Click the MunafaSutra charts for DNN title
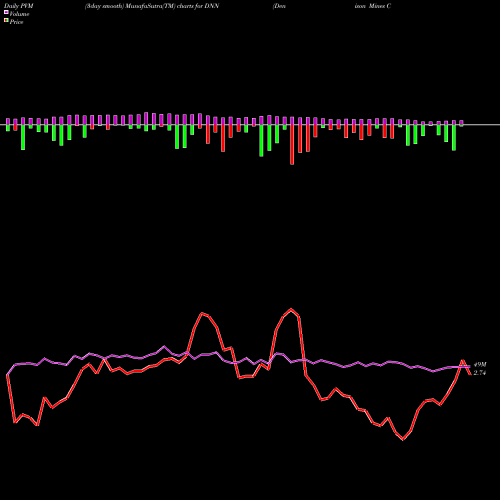Viewport: 500px width, 500px height. 152,6
